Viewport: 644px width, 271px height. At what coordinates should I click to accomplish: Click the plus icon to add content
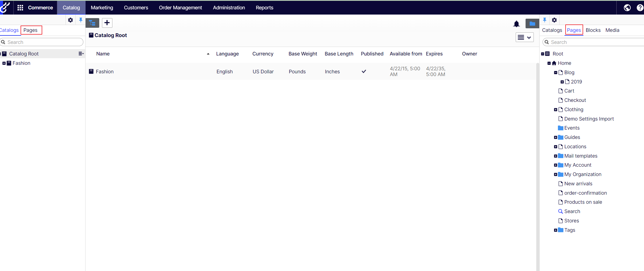coord(107,23)
